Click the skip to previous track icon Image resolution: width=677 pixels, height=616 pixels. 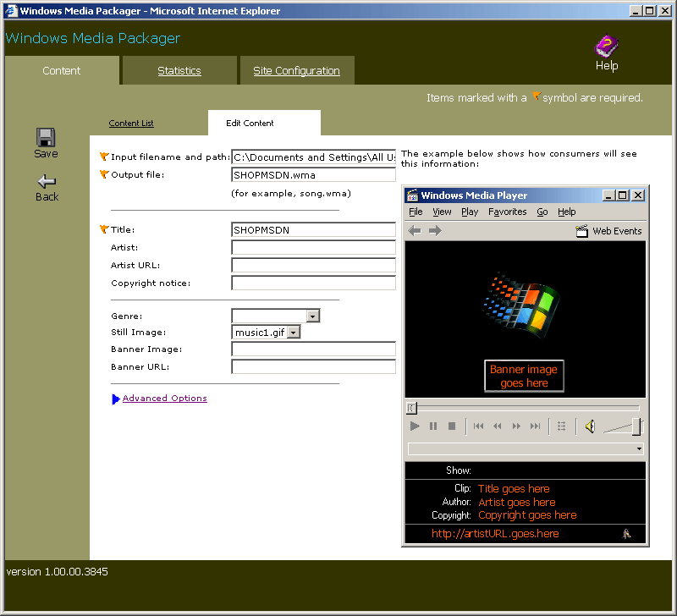(x=478, y=426)
